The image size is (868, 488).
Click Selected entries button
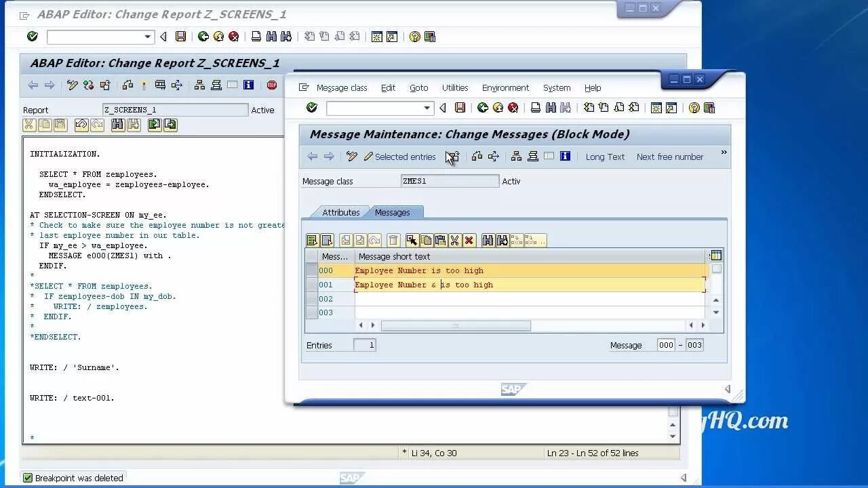pos(400,157)
